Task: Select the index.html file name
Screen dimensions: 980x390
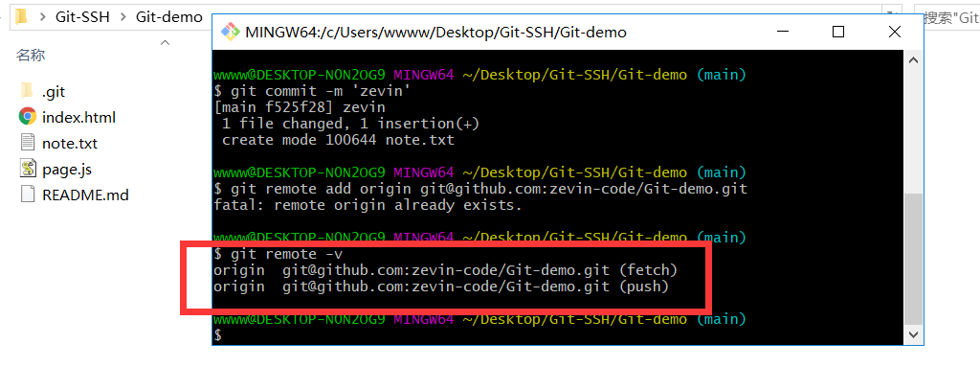Action: [x=78, y=117]
